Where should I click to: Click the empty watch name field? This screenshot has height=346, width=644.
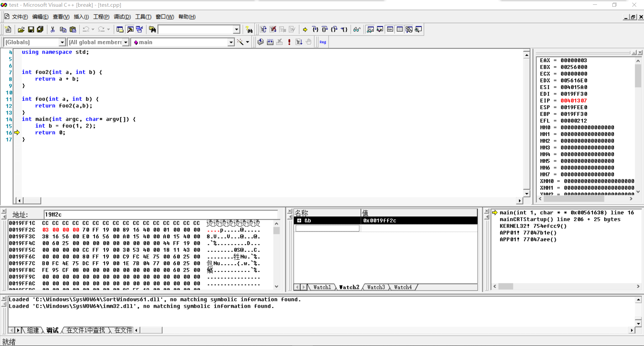[327, 228]
